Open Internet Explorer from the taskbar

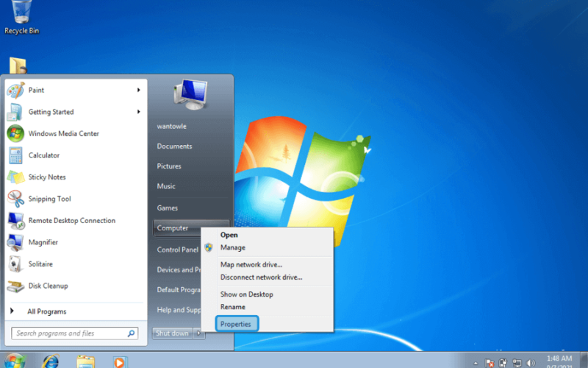pyautogui.click(x=51, y=361)
